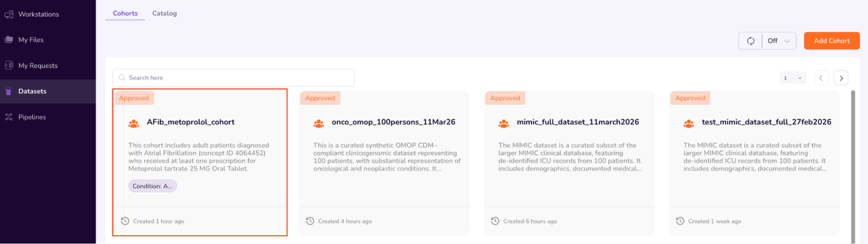Click the vertical scrollbar on cohort list
Image resolution: width=868 pixels, height=244 pixels.
853,165
